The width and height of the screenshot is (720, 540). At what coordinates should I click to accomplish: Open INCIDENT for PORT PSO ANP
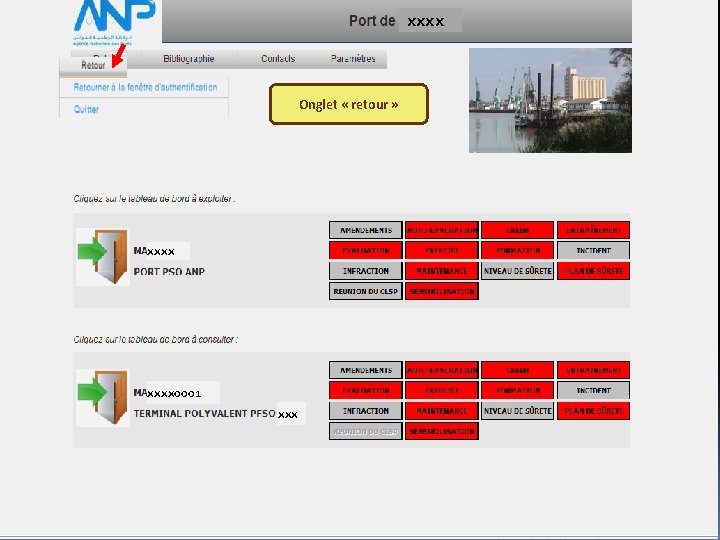[x=593, y=251]
